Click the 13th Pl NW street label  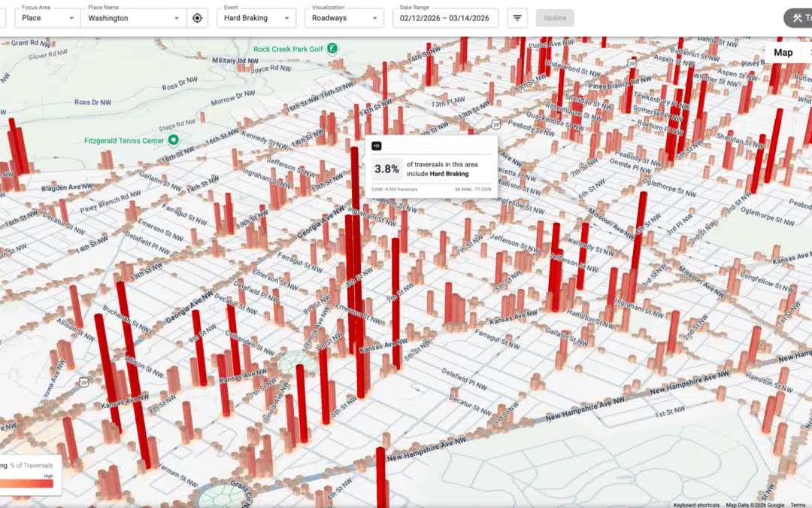(x=448, y=102)
